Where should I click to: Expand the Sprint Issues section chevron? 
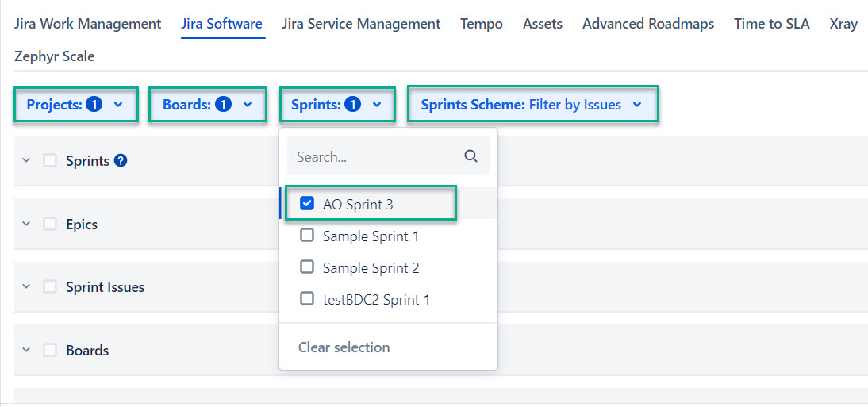tap(25, 287)
